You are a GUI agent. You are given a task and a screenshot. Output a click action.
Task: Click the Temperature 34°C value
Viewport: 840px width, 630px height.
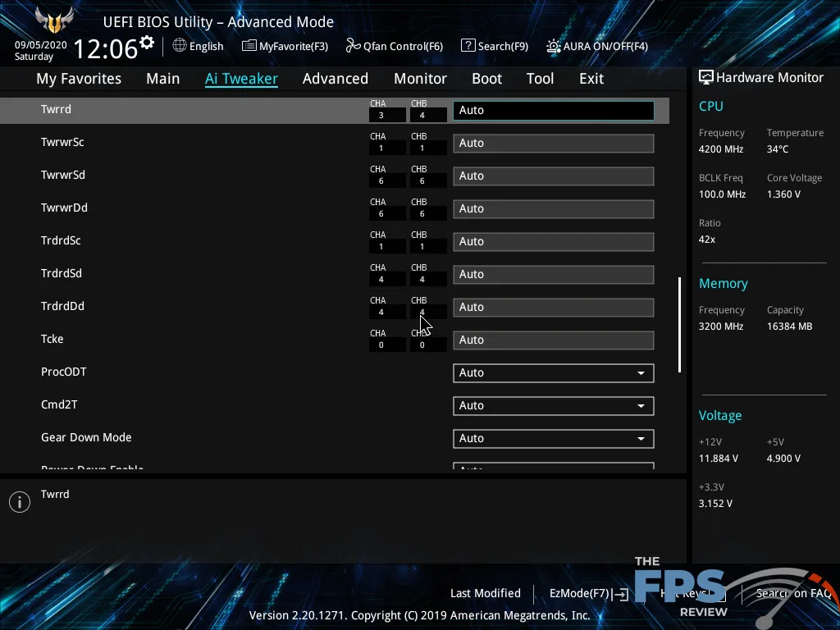click(x=778, y=149)
